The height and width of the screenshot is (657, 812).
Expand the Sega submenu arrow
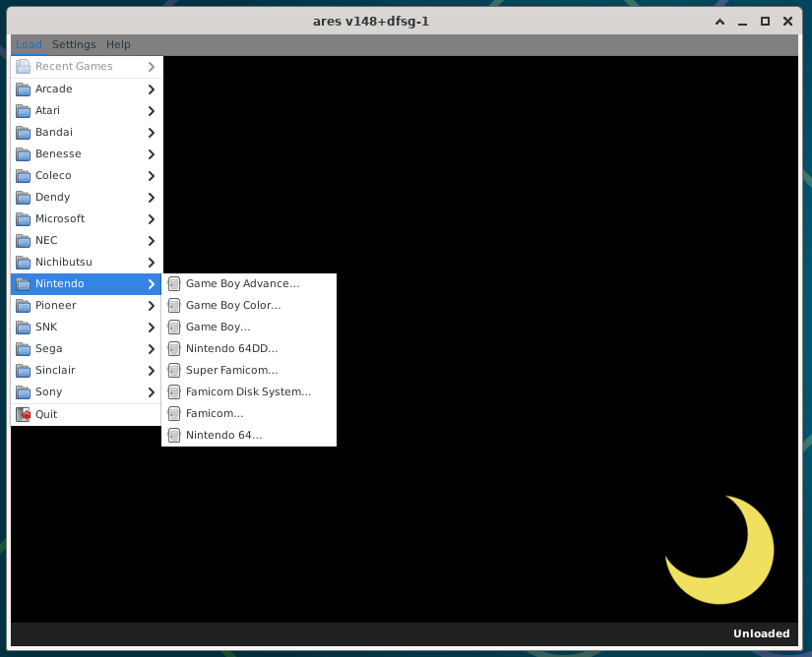click(152, 349)
